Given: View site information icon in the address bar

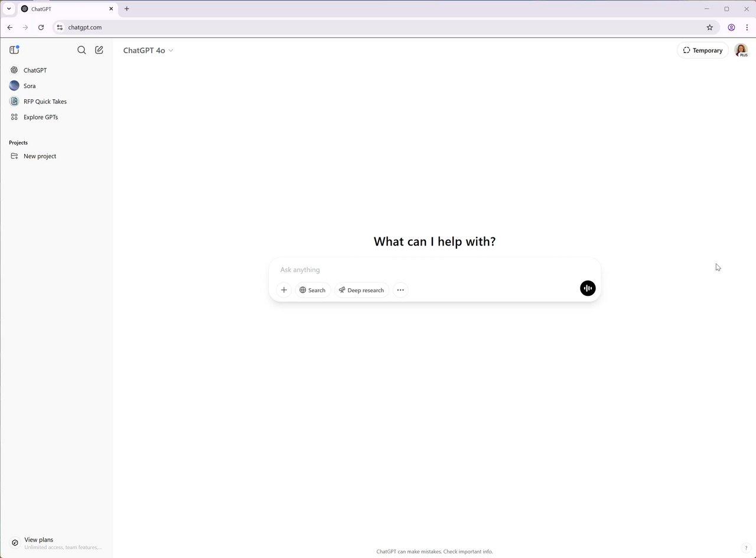Looking at the screenshot, I should [x=60, y=27].
